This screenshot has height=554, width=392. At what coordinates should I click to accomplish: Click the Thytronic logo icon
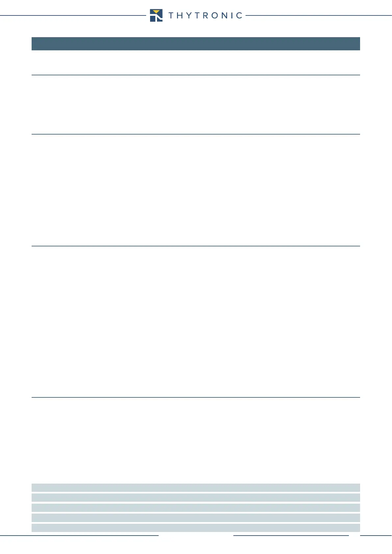tap(156, 15)
